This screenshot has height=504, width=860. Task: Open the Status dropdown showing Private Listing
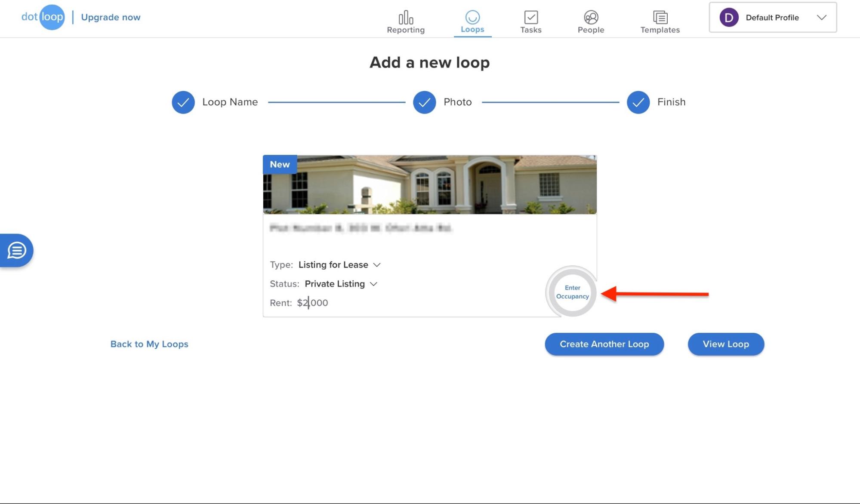tap(341, 284)
